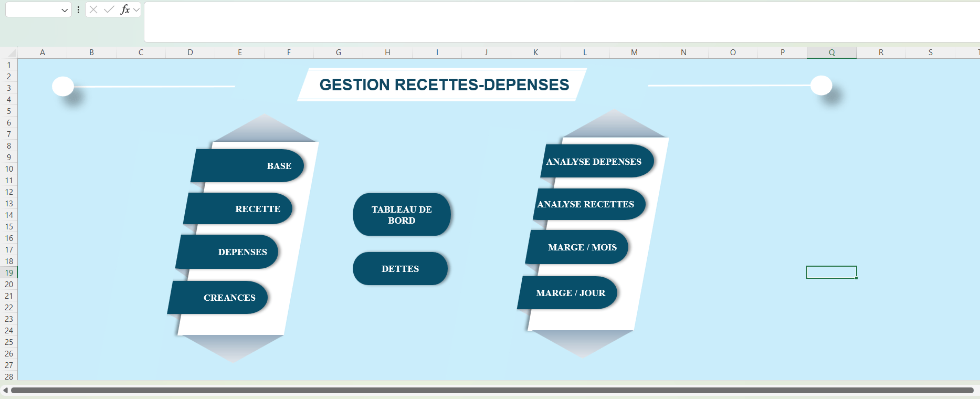The width and height of the screenshot is (980, 399).
Task: Click the Cancel (X) icon in formula bar
Action: (x=93, y=9)
